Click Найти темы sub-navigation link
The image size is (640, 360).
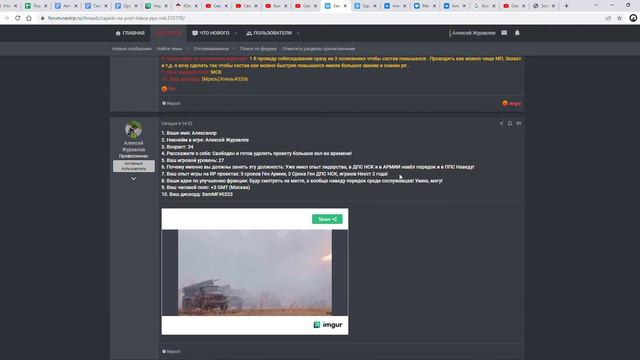[x=169, y=49]
